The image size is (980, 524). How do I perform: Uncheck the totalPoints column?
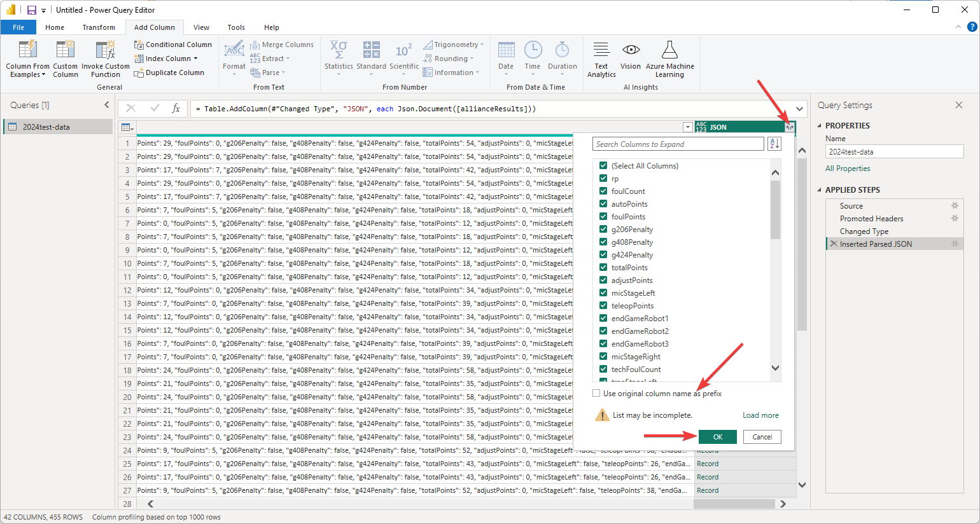603,267
